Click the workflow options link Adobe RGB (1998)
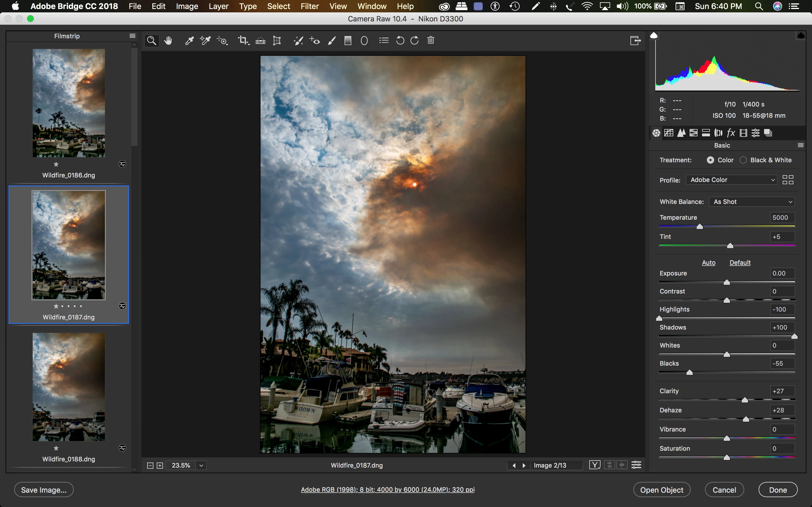 [x=388, y=490]
